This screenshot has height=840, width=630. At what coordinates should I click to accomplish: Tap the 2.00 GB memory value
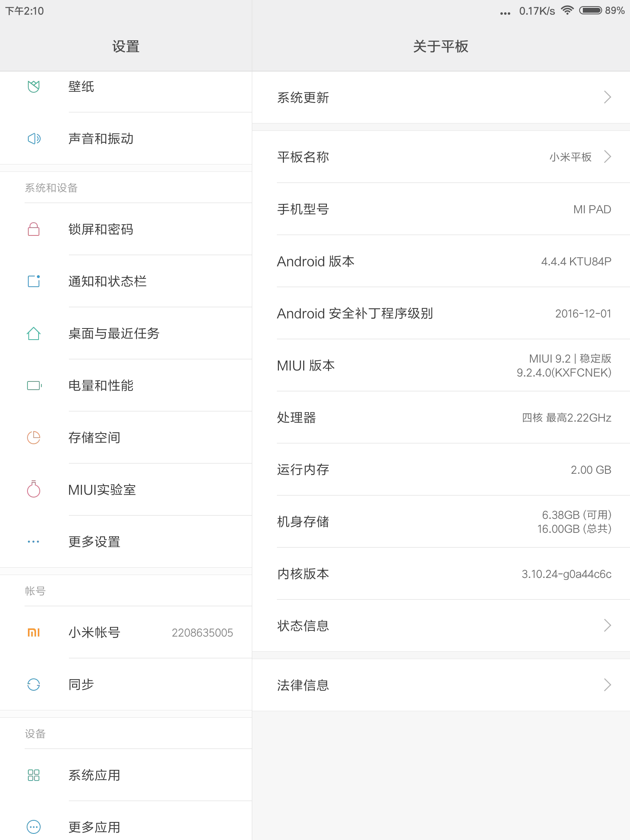tap(591, 470)
